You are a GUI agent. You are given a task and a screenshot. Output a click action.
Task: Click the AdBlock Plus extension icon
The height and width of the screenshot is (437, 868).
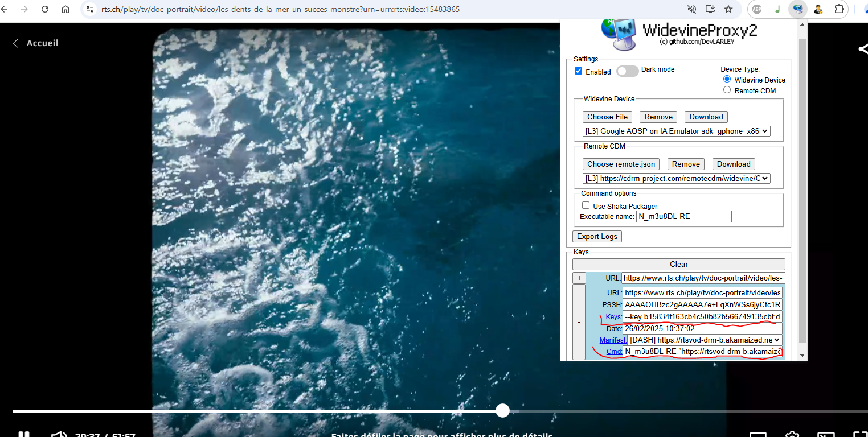[757, 9]
